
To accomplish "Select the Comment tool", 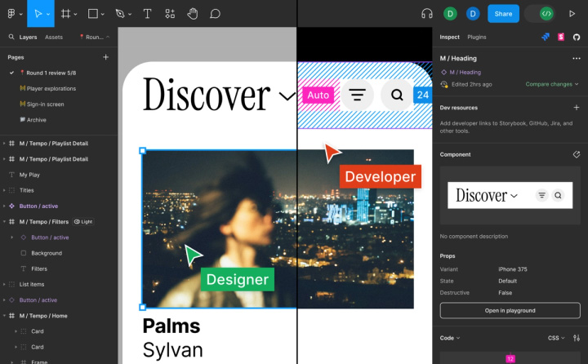I will tap(215, 14).
